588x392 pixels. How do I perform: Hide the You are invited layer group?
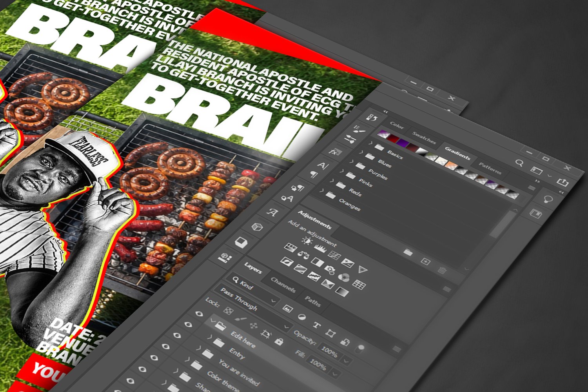[x=177, y=336]
